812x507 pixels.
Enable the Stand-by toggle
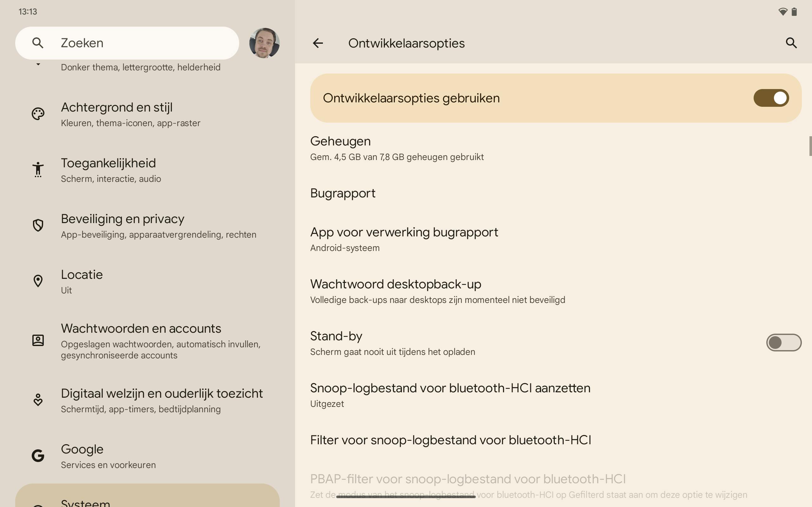coord(783,343)
